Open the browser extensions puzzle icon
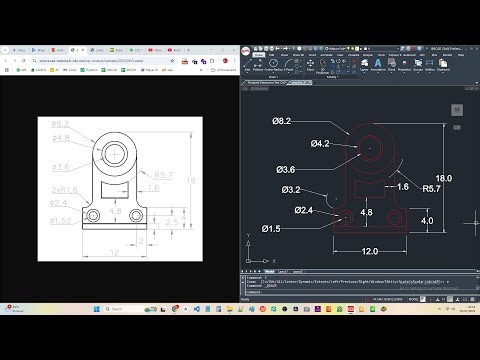This screenshot has width=480, height=360. pyautogui.click(x=212, y=61)
